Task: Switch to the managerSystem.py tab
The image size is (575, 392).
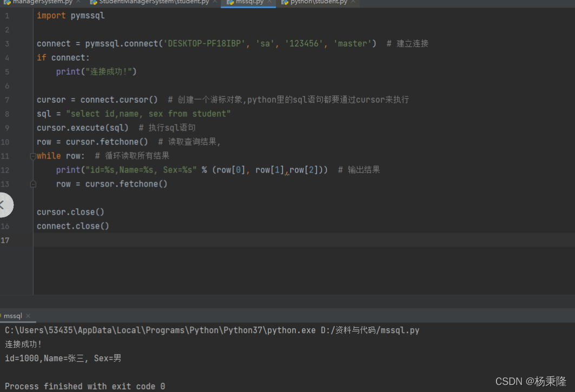Action: [42, 2]
